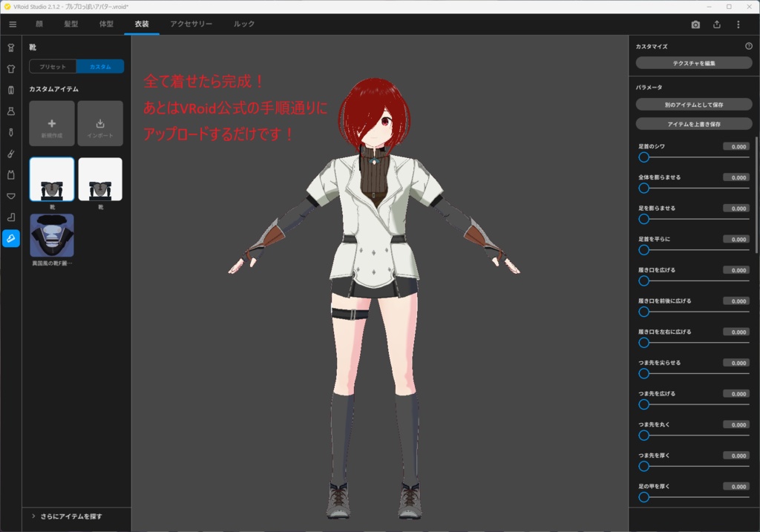Select the 異国風の靴 item thumbnail

coord(52,235)
